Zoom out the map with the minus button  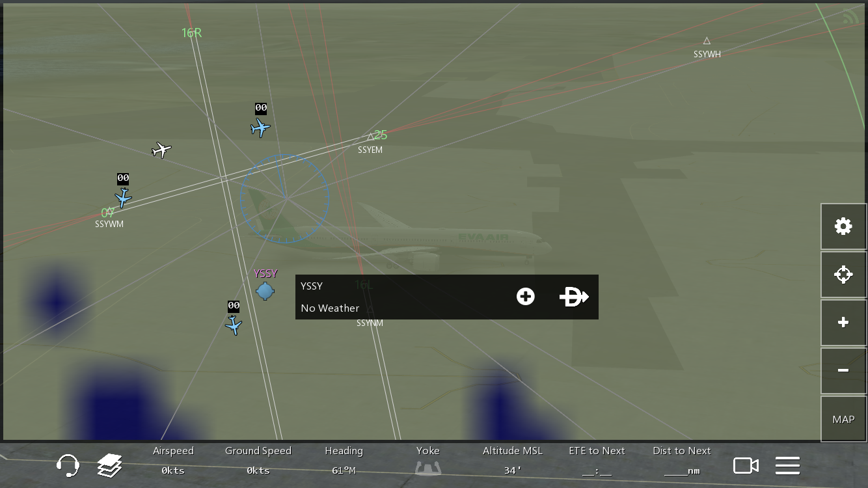[843, 371]
